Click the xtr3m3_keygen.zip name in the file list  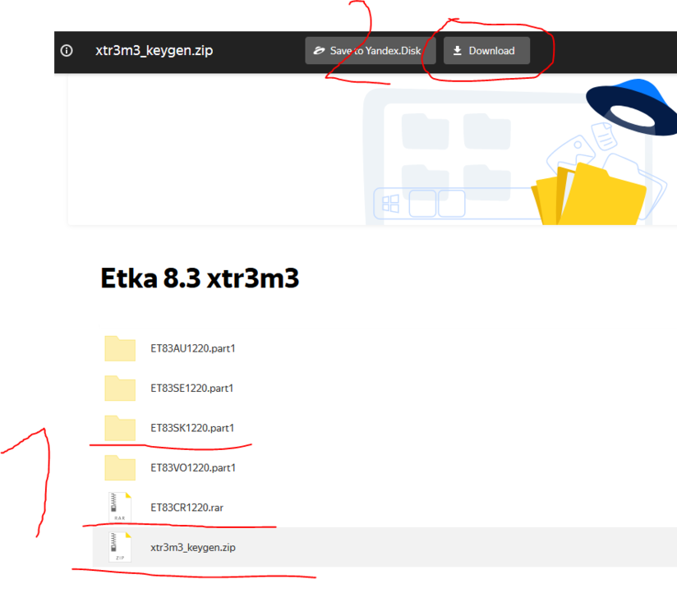tap(192, 547)
